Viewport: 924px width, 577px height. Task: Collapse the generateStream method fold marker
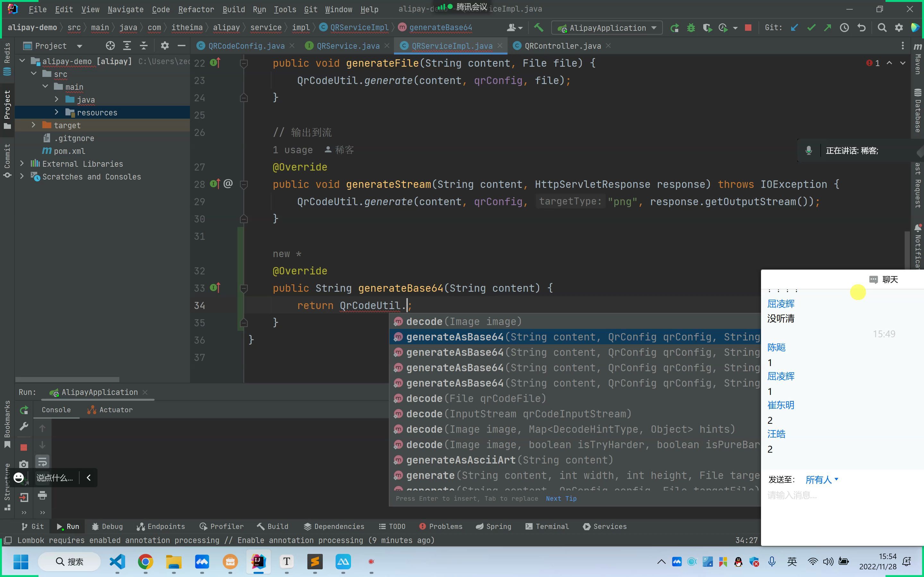click(244, 185)
